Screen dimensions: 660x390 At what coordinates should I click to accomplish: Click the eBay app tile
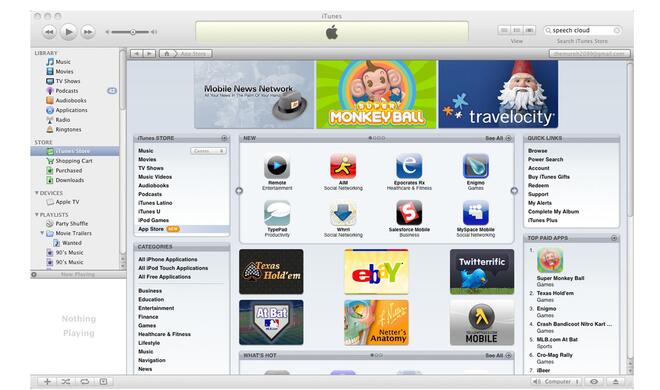[x=376, y=271]
